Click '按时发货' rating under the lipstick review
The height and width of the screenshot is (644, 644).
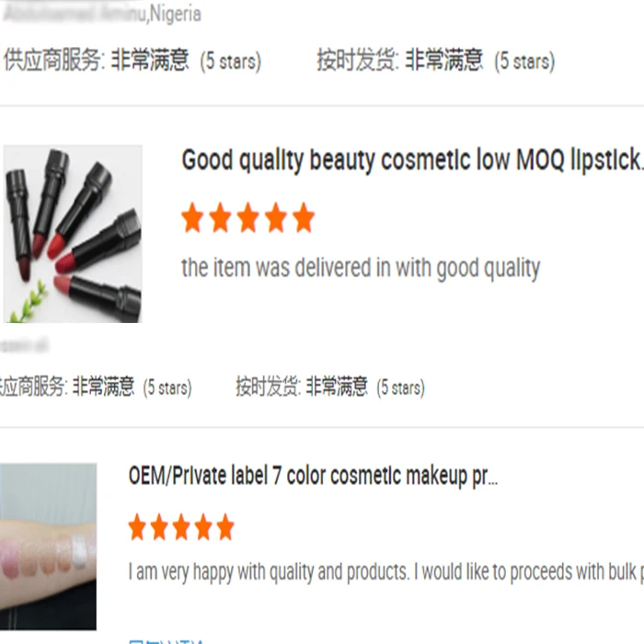pos(330,386)
